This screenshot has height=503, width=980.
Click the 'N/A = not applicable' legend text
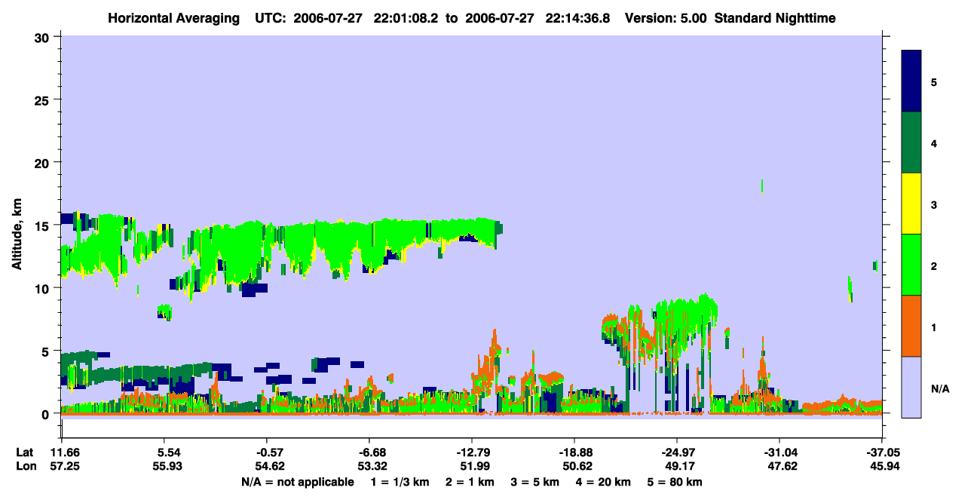298,482
